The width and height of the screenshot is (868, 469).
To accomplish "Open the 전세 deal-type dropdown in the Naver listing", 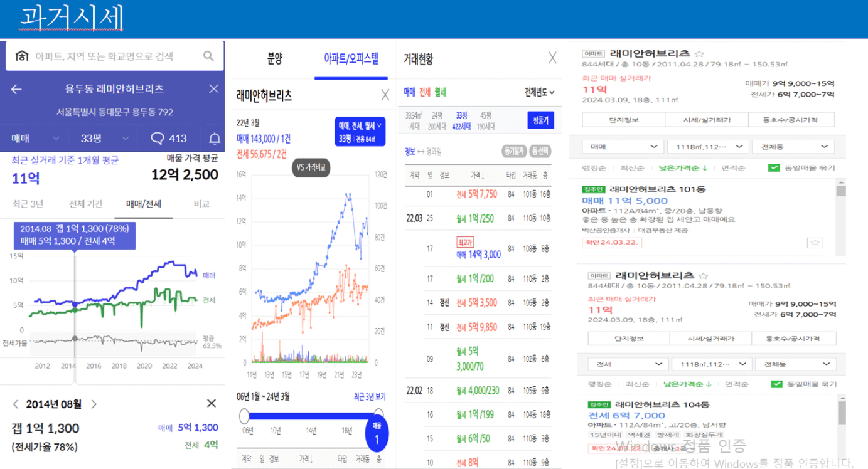I will pyautogui.click(x=627, y=364).
